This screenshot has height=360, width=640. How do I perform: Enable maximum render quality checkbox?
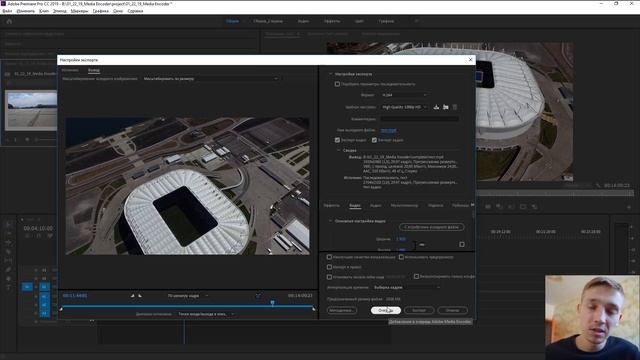[x=329, y=257]
